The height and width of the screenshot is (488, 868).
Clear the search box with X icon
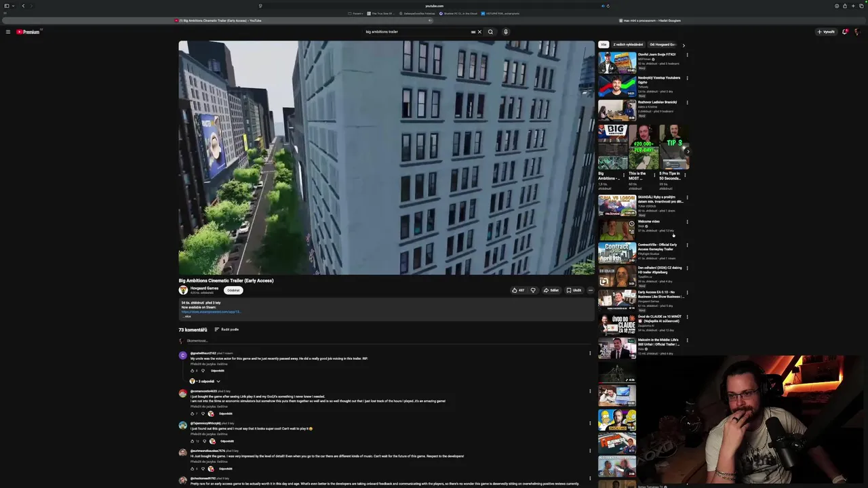[x=479, y=32]
